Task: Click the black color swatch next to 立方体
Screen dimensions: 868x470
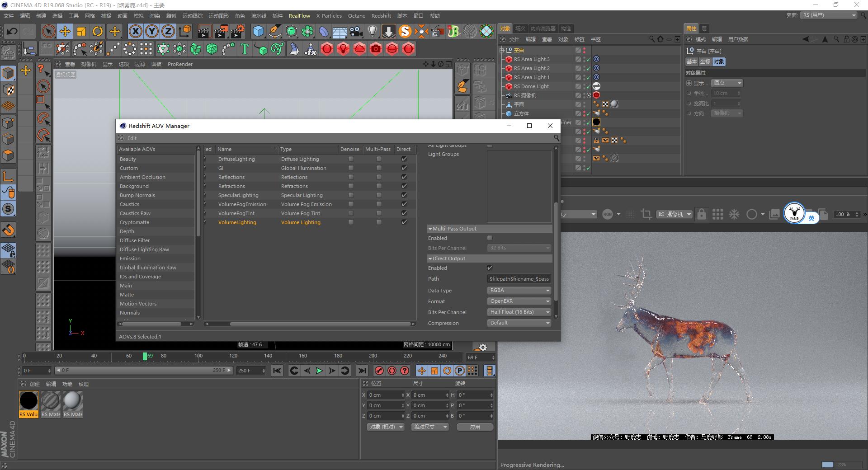Action: tap(596, 122)
